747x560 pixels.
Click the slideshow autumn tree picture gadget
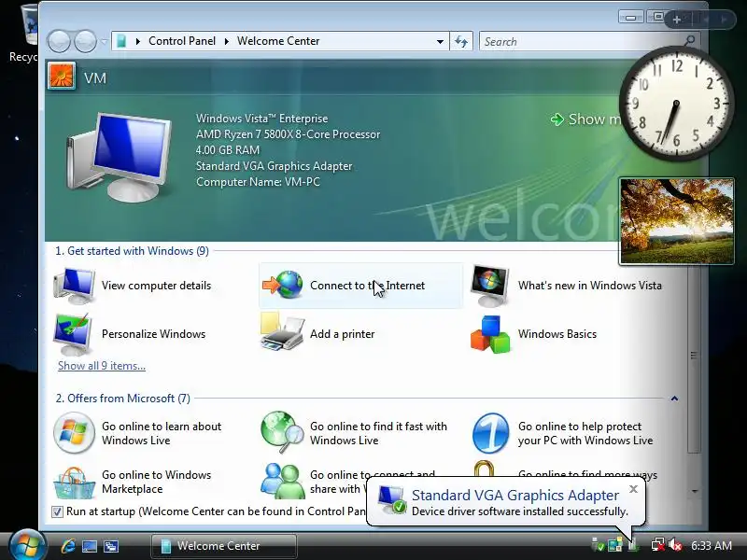coord(677,221)
